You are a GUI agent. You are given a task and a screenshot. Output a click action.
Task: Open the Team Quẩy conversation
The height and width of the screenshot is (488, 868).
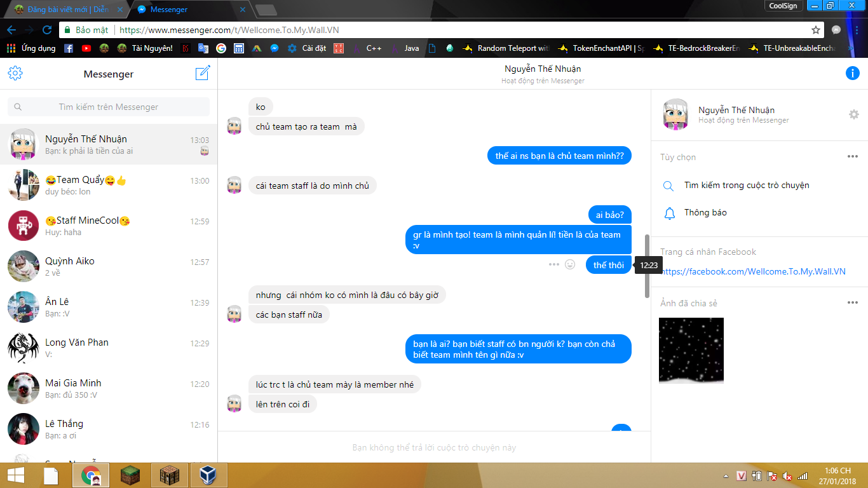[109, 185]
